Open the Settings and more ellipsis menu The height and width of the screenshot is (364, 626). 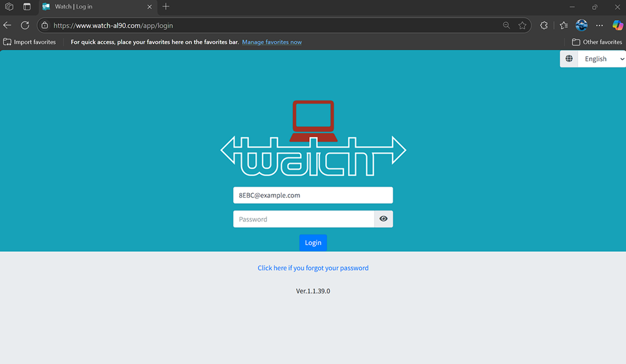pyautogui.click(x=599, y=25)
